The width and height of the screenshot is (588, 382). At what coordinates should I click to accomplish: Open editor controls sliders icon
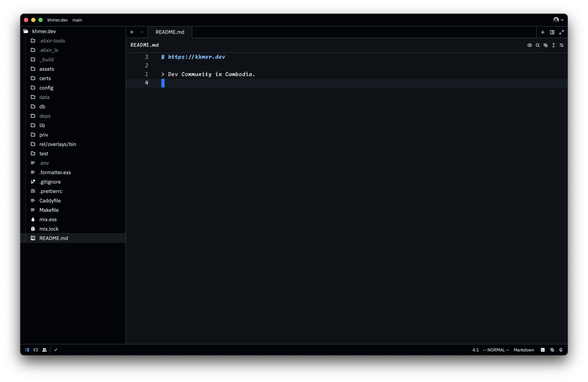point(561,45)
